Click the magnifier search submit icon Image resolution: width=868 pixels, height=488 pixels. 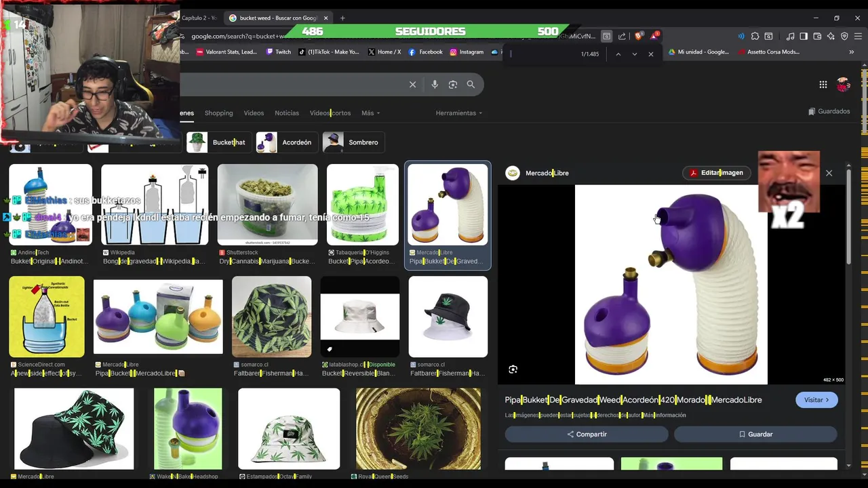point(471,84)
